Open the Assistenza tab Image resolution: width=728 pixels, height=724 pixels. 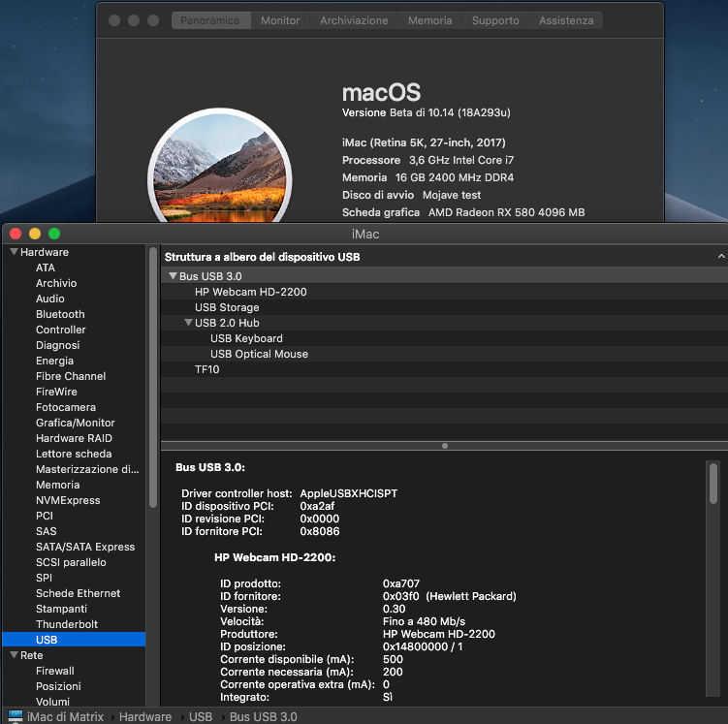[x=566, y=20]
